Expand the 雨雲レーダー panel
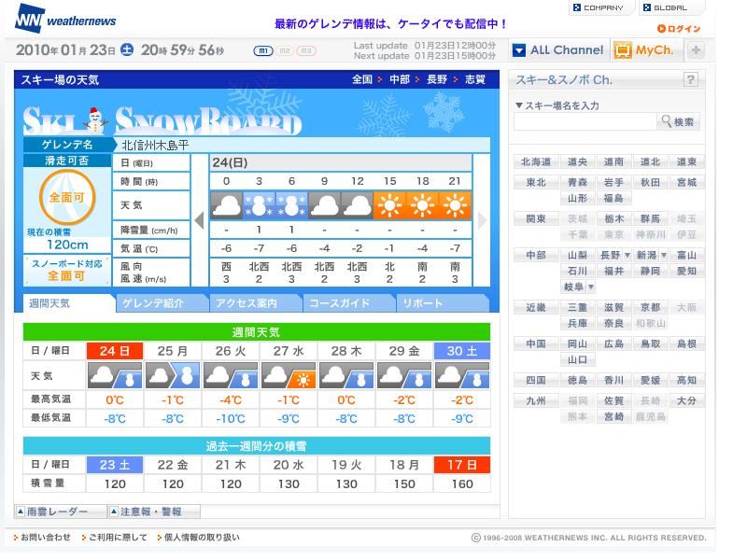 coord(61,511)
